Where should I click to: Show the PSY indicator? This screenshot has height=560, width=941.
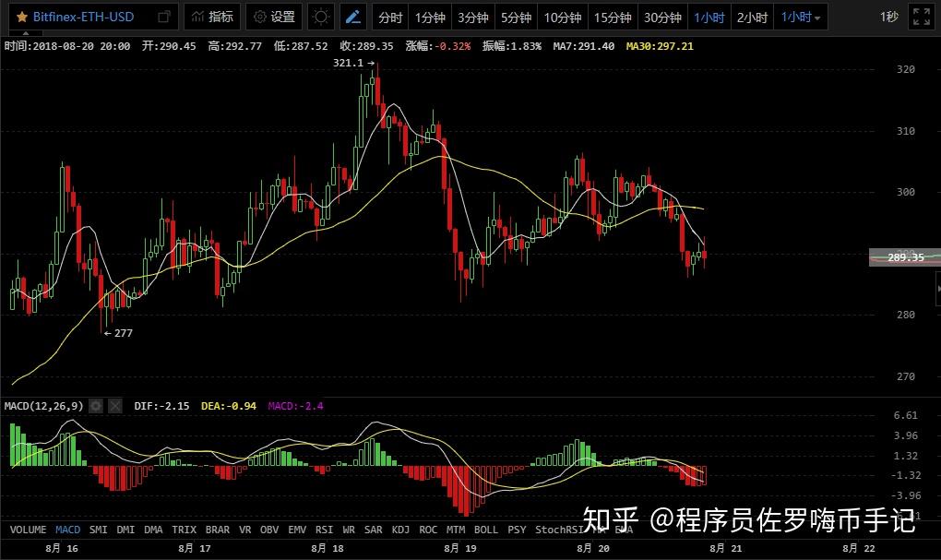pyautogui.click(x=517, y=530)
